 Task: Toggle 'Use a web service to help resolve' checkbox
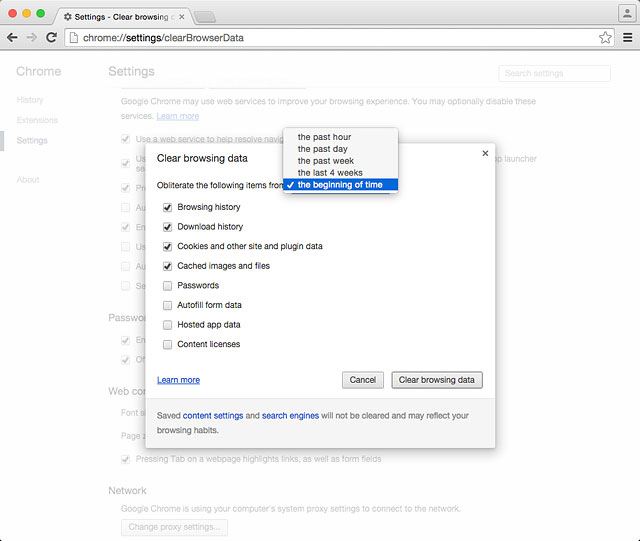point(125,139)
